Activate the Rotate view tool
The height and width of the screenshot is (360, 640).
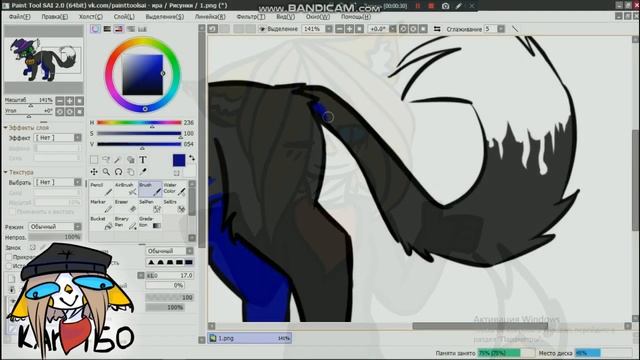[x=118, y=172]
